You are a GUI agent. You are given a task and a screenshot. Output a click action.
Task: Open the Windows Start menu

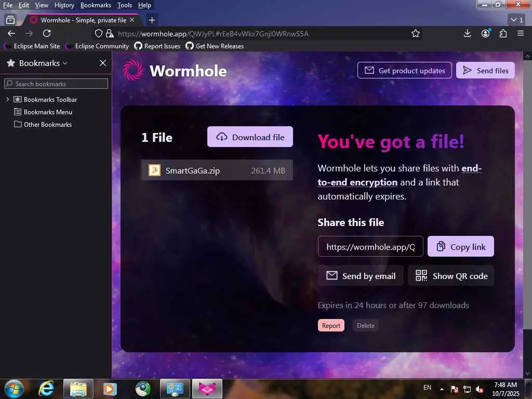(x=14, y=389)
